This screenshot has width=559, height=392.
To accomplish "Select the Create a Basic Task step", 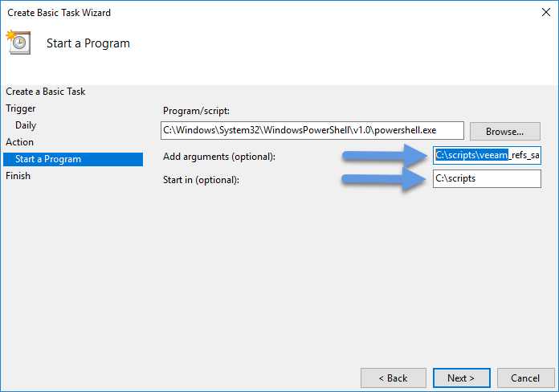I will point(46,92).
